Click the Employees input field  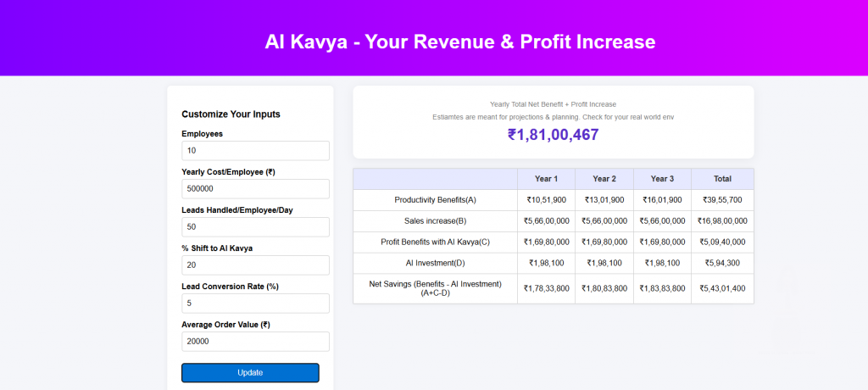click(255, 151)
